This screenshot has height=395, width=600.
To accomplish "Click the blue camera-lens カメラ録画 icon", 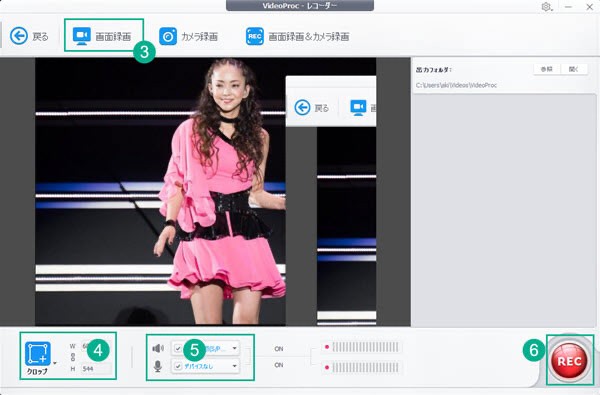I will pos(168,36).
